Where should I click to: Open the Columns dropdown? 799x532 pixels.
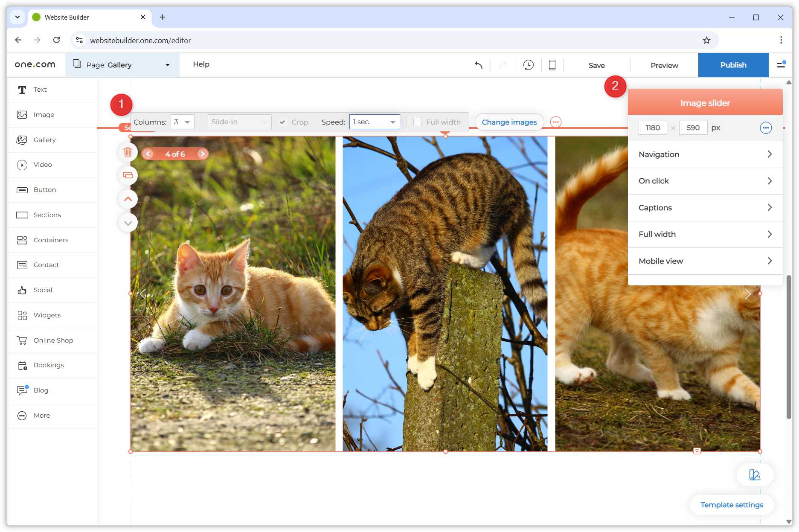click(182, 122)
